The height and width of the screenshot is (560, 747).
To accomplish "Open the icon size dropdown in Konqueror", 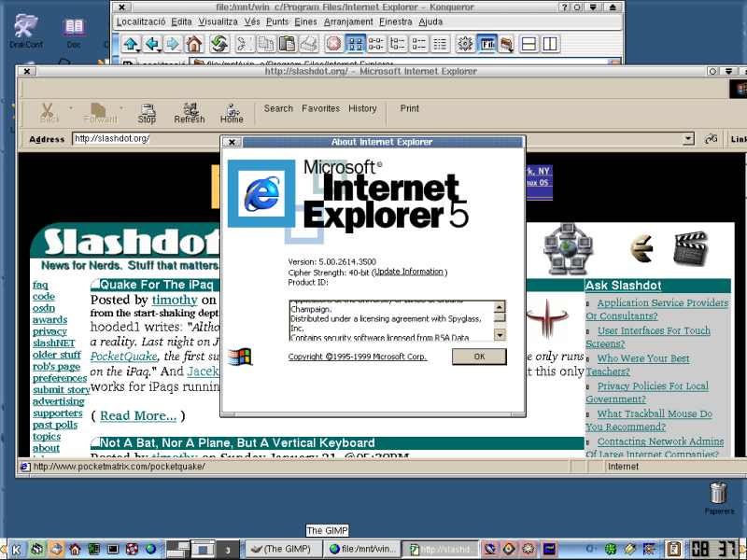I will coord(507,44).
